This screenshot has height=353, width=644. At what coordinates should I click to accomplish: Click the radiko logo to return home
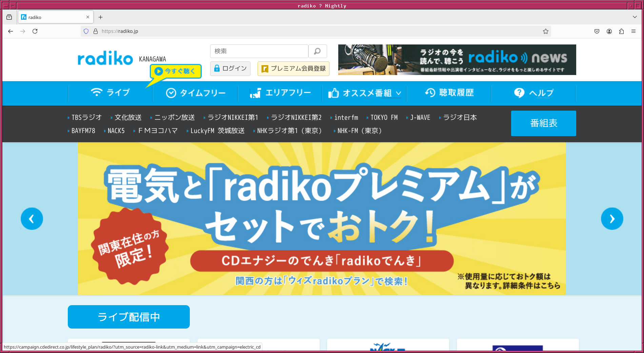[105, 58]
